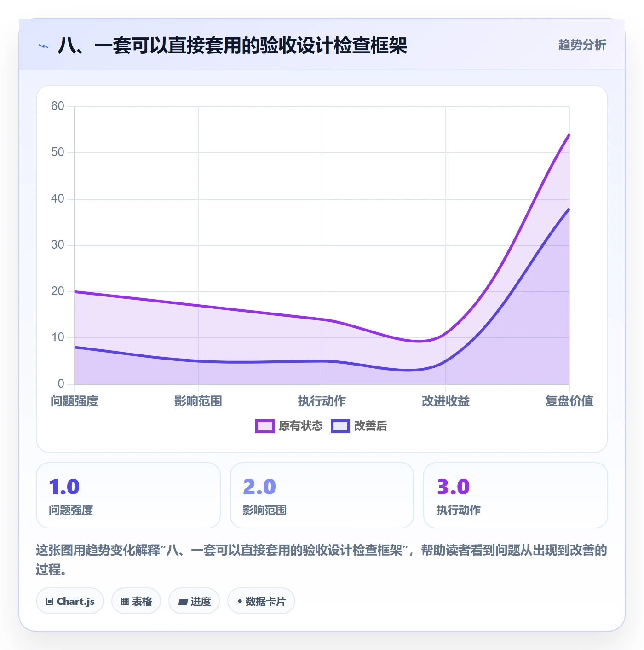Click the 30 y-axis value
This screenshot has width=644, height=650.
pos(57,245)
